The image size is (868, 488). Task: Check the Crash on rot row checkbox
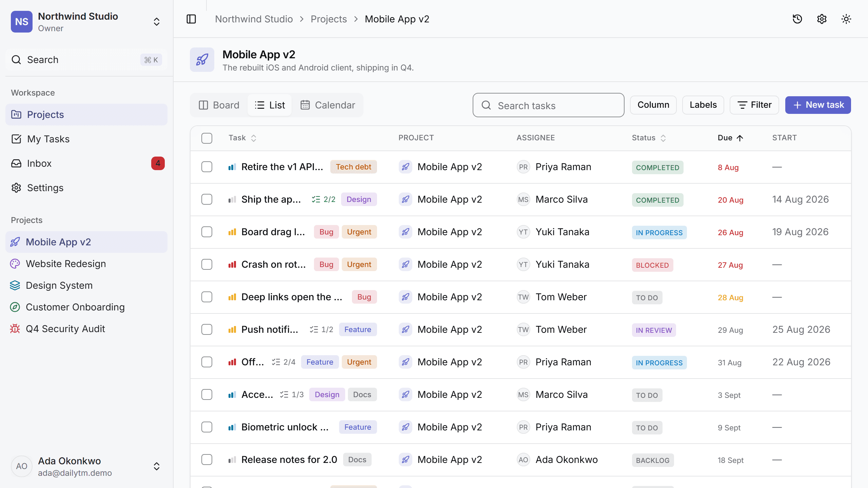click(x=207, y=264)
